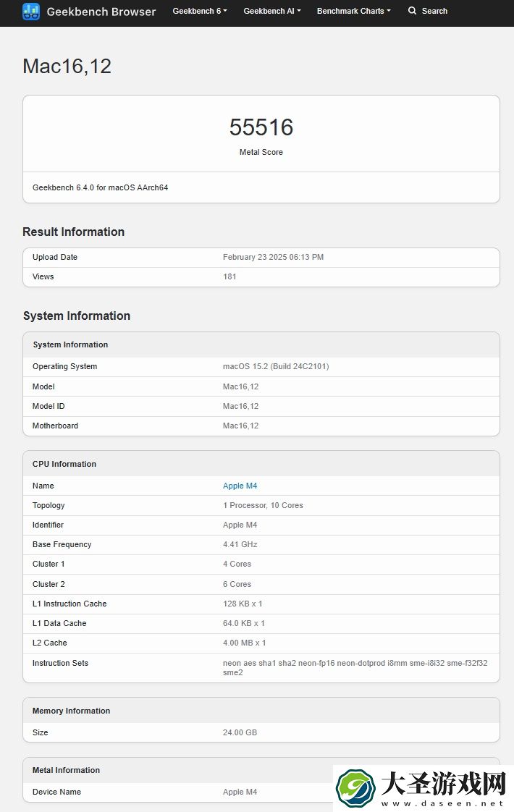This screenshot has height=812, width=514.
Task: Click the L2 Cache 4.00 MB x 1 value
Action: coord(244,643)
